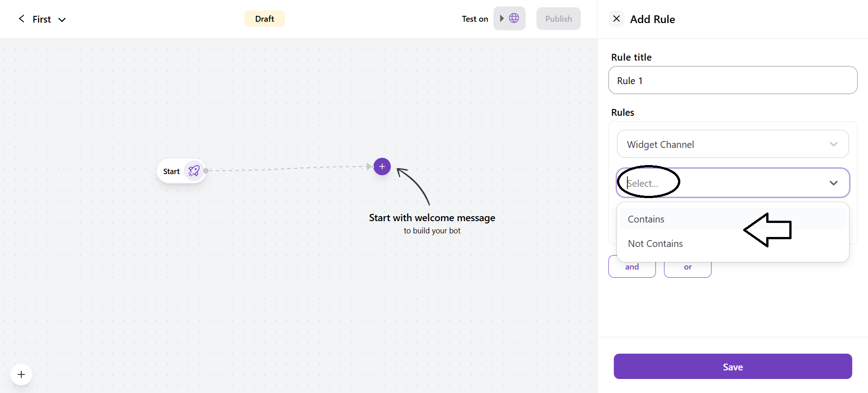Click the globe web channel icon
The image size is (868, 393).
pyautogui.click(x=514, y=18)
